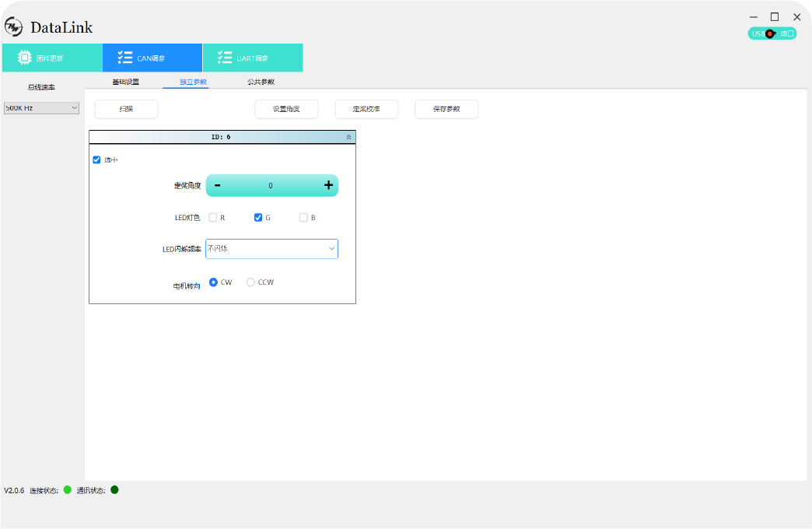Decrease angle with the minus button
This screenshot has height=529, width=812.
coord(218,185)
